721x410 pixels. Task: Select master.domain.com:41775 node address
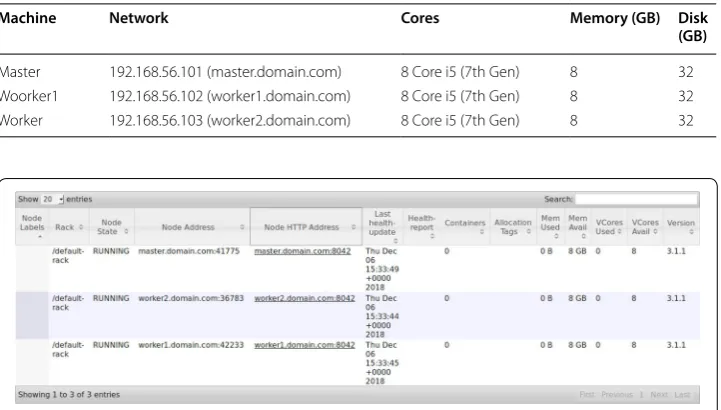(x=189, y=251)
